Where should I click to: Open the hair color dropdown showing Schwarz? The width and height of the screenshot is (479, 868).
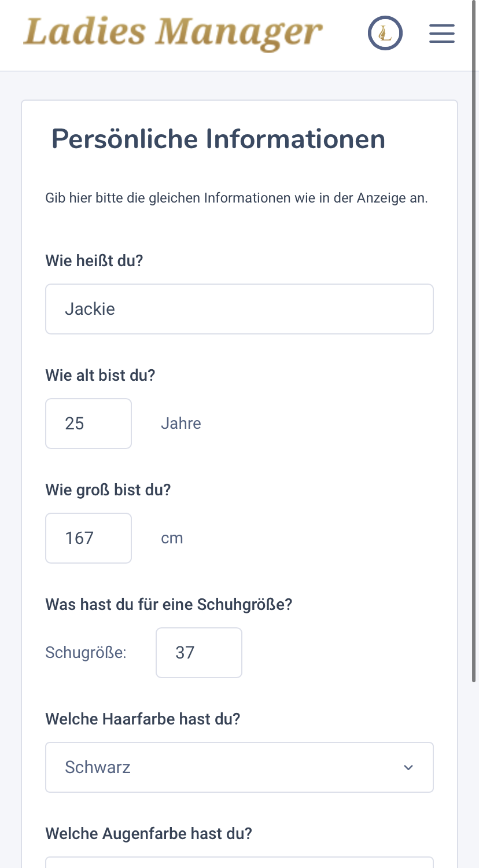tap(231, 767)
